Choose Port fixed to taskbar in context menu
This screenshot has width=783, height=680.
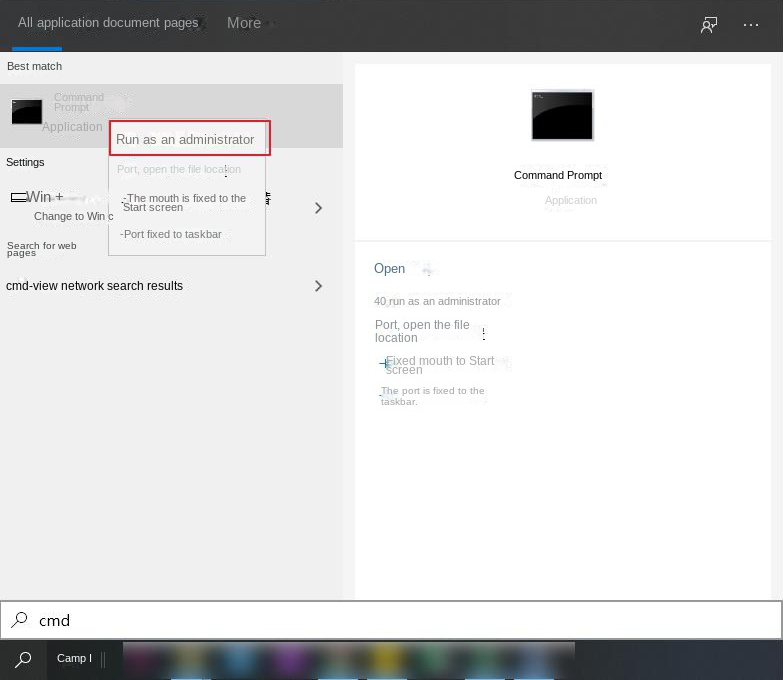point(172,234)
